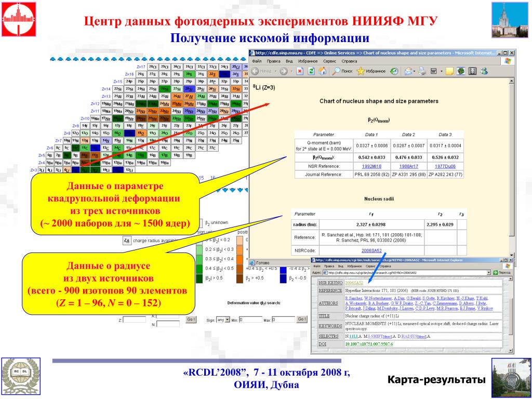Screen dimensions: 532x399
Task: Open the Вид menu in the top browser
Action: pos(289,61)
